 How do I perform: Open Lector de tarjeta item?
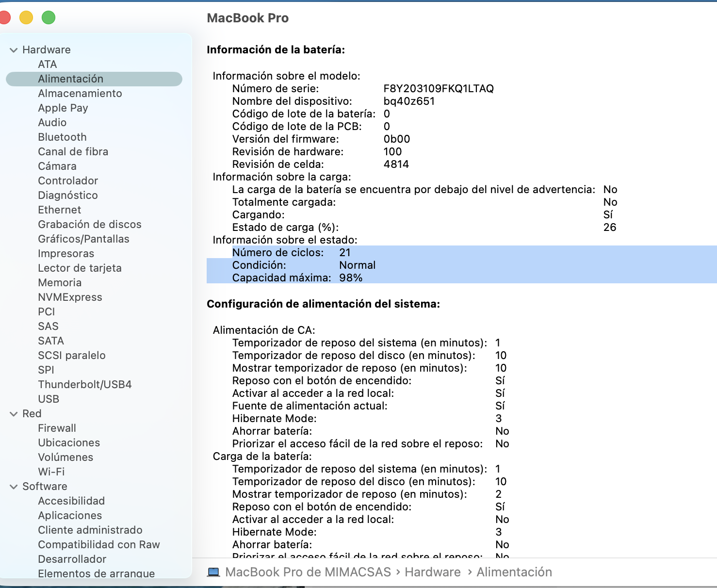(80, 268)
